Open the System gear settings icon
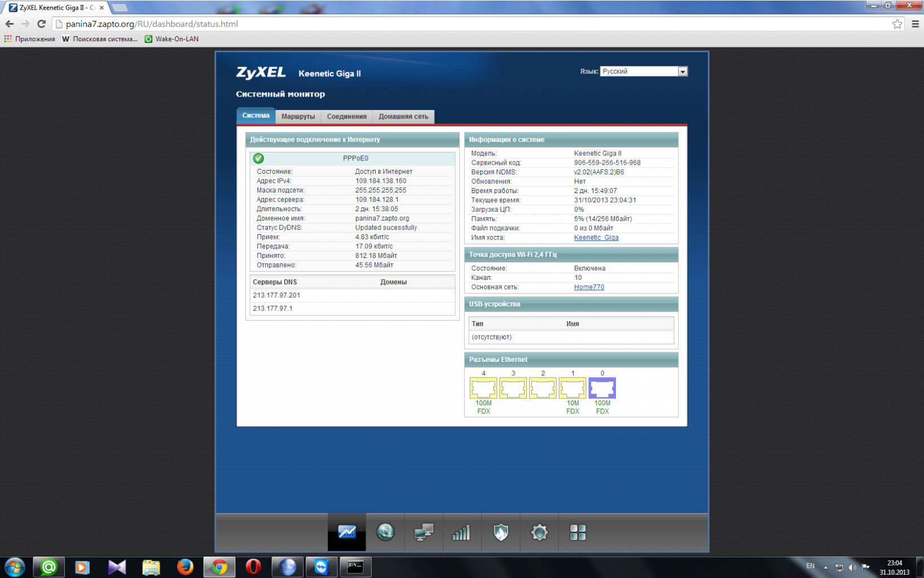924x578 pixels. [539, 532]
